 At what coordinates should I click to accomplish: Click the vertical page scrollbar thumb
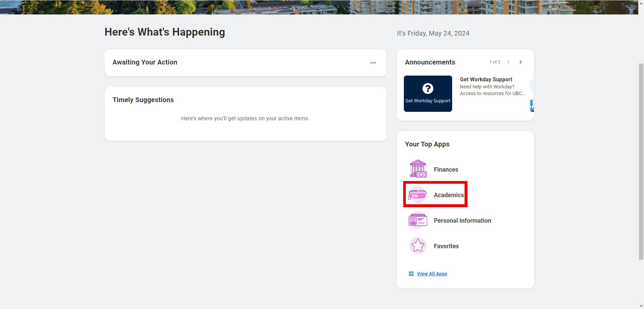[641, 161]
